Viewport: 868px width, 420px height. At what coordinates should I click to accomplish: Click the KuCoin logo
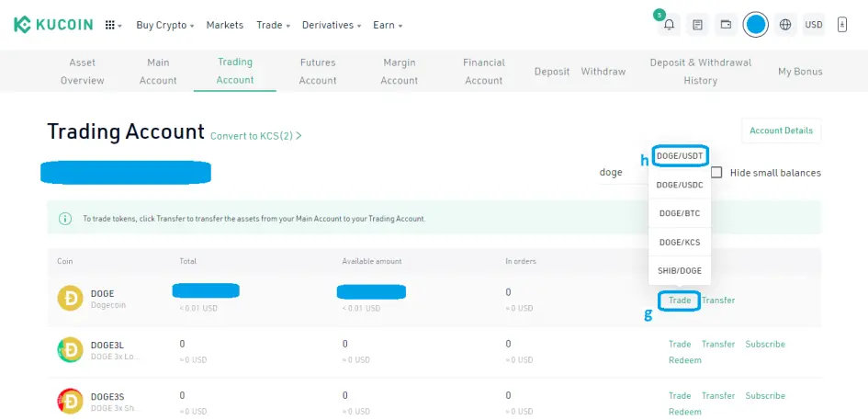53,25
